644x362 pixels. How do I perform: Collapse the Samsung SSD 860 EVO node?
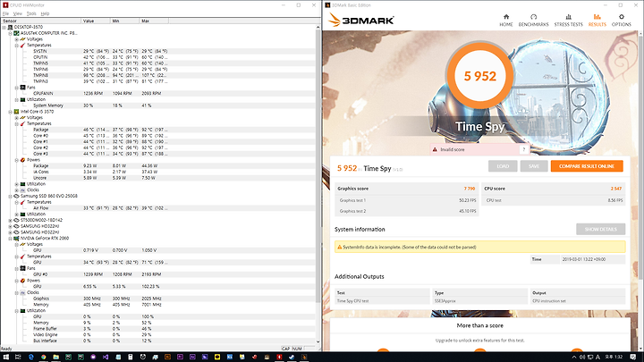(x=10, y=196)
